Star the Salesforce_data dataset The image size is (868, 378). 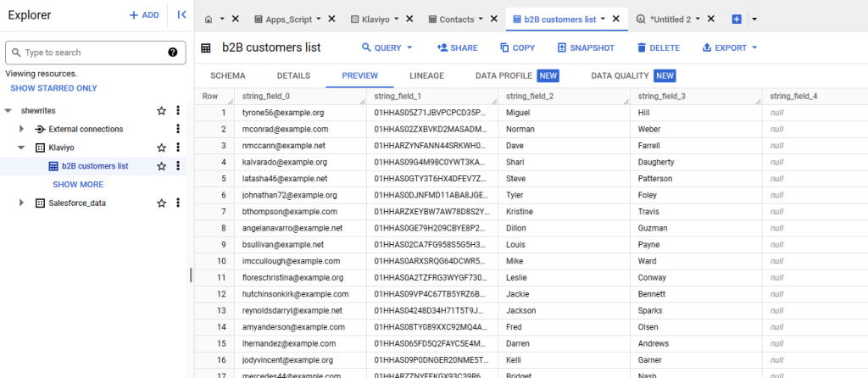162,203
